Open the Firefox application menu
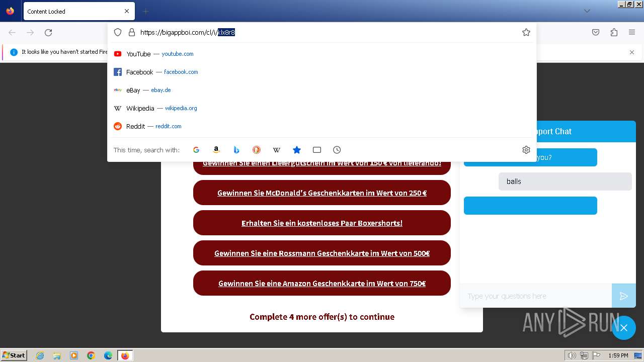 click(632, 32)
